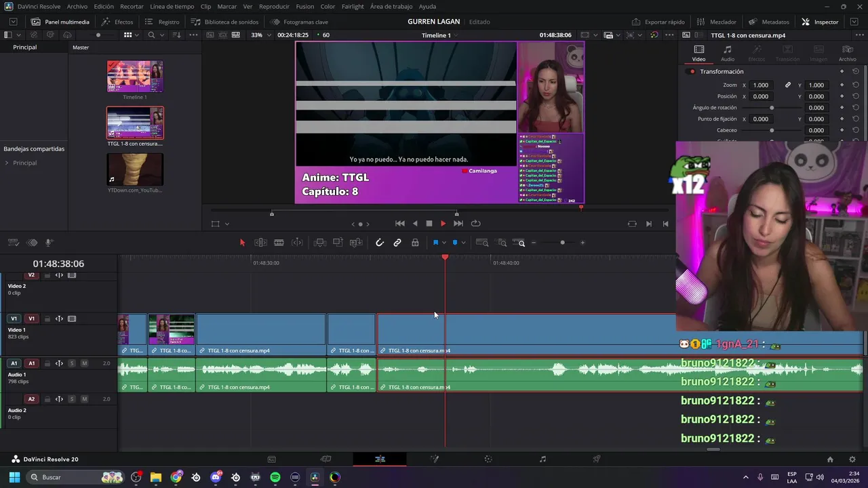868x488 pixels.
Task: Add a blue marker at playhead
Action: pyautogui.click(x=455, y=243)
